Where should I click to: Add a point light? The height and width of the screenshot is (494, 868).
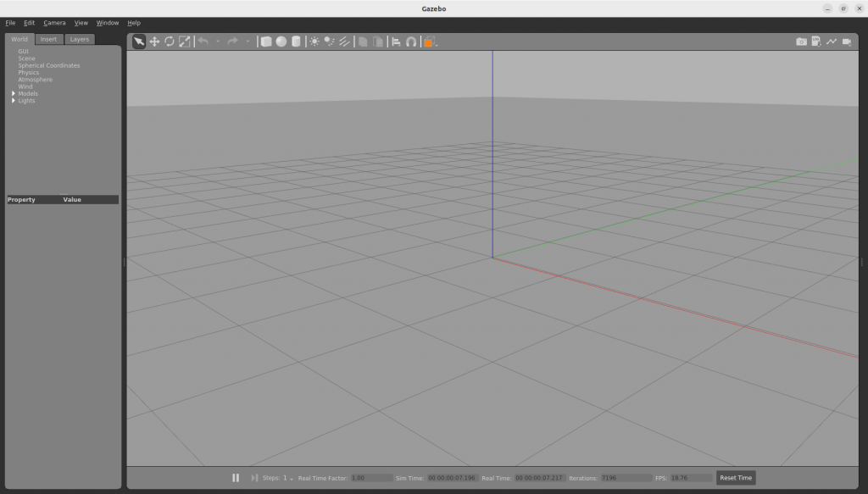tap(314, 42)
